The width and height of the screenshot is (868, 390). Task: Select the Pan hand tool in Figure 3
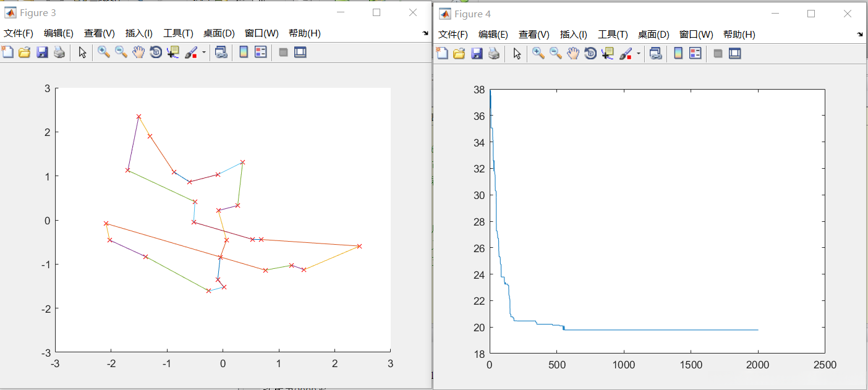coord(138,53)
